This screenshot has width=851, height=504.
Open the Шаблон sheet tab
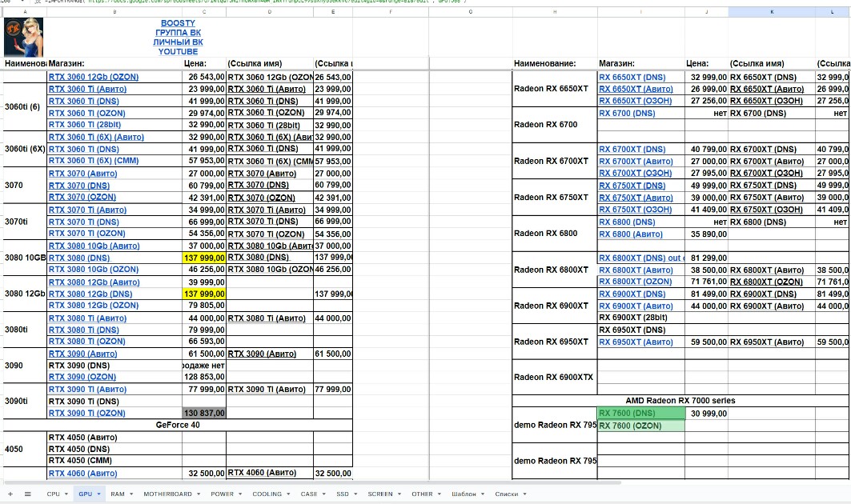464,494
